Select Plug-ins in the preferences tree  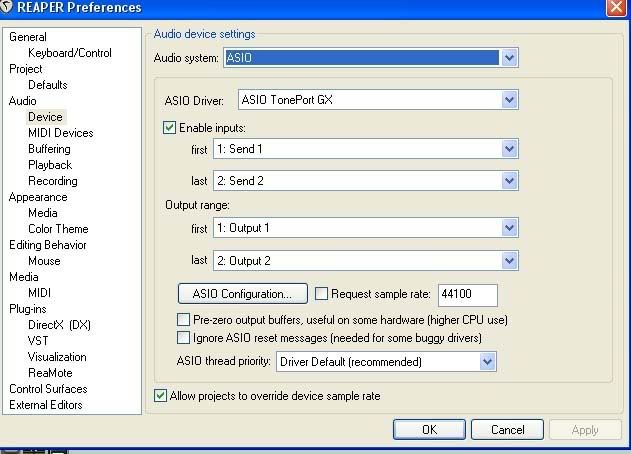pos(28,309)
